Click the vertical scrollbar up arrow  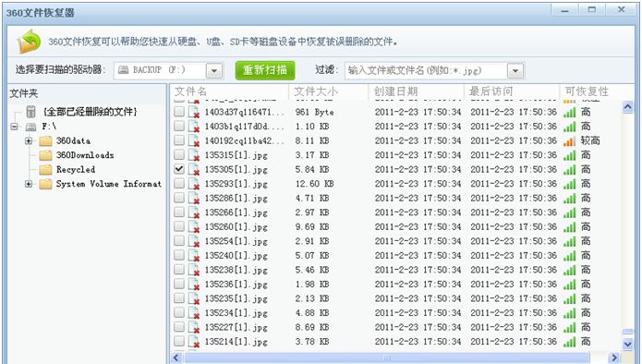627,107
